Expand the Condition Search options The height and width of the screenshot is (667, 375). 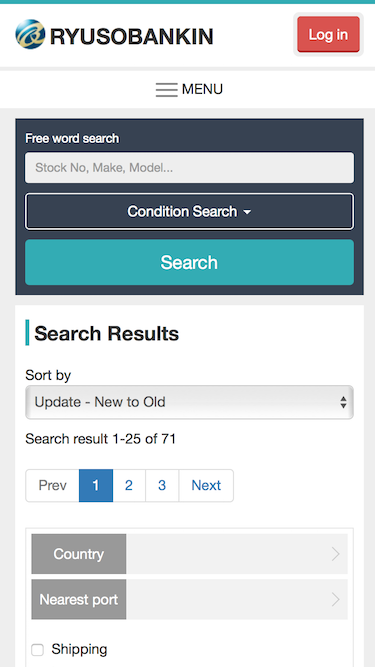189,211
